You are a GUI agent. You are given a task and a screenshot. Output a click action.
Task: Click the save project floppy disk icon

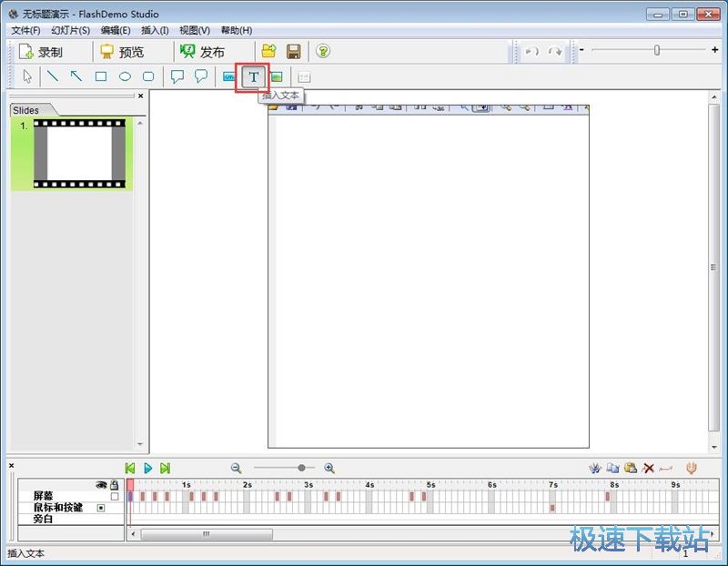[x=293, y=52]
